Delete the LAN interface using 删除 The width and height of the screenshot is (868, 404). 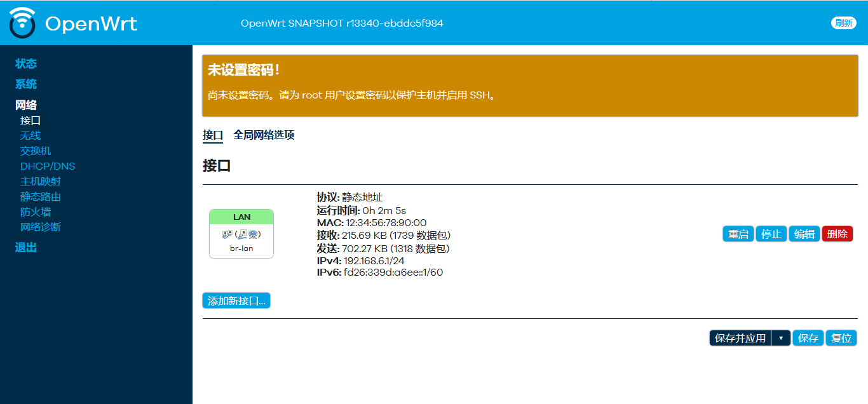pyautogui.click(x=837, y=234)
